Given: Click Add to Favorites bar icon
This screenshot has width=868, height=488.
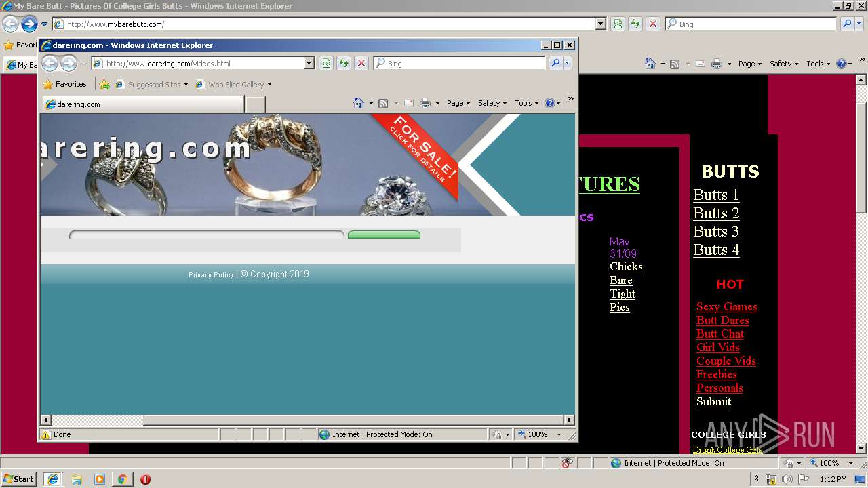Looking at the screenshot, I should (104, 85).
